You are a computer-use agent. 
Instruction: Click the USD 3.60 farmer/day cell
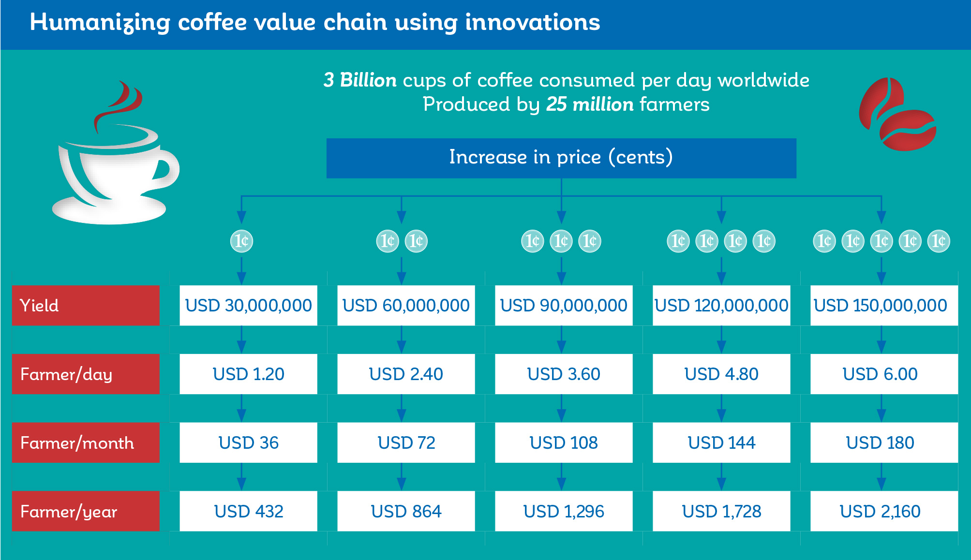564,374
